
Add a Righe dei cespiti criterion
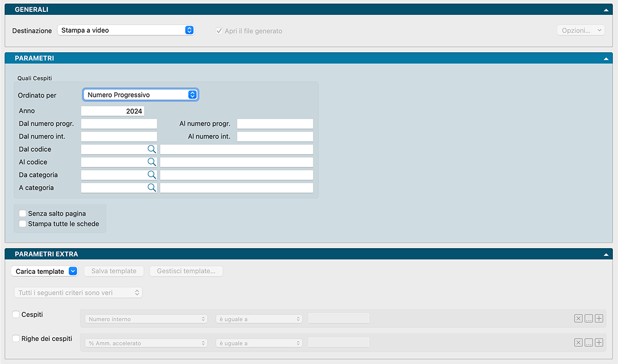598,343
